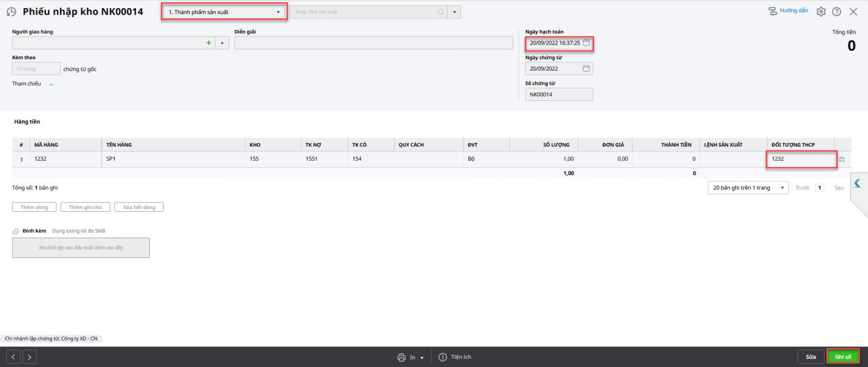Viewport: 868px width, 367px height.
Task: Click the history clock icon beside the title
Action: pos(11,12)
